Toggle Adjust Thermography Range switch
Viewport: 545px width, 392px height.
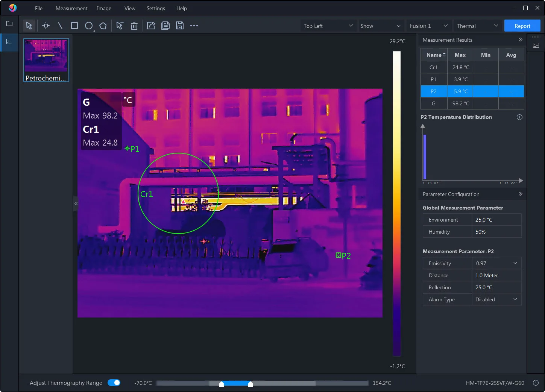pyautogui.click(x=114, y=383)
